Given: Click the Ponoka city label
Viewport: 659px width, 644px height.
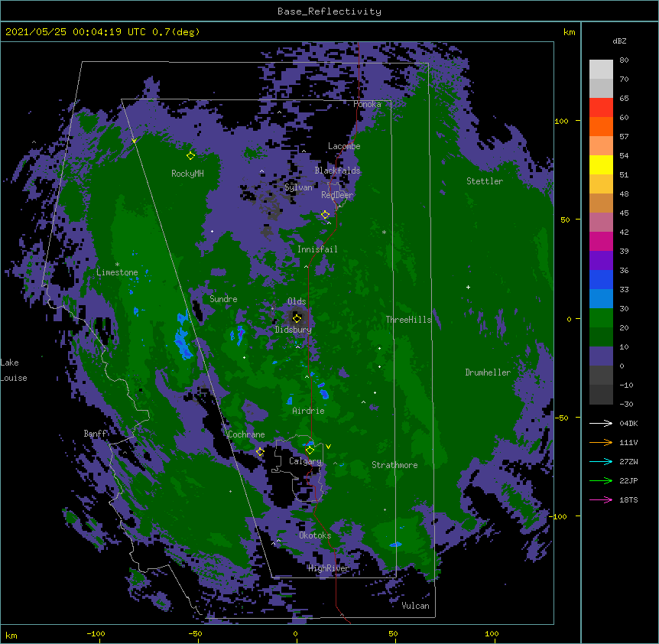Looking at the screenshot, I should (x=367, y=104).
